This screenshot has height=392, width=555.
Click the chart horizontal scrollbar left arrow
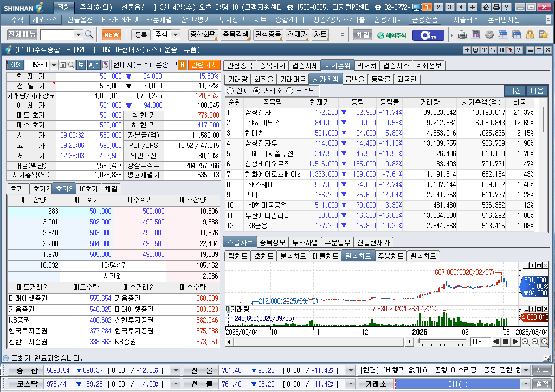tap(229, 342)
